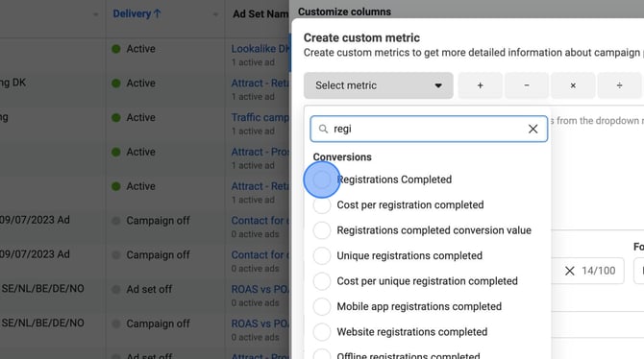This screenshot has width=644, height=359.
Task: Clear the name field with X icon
Action: [570, 271]
